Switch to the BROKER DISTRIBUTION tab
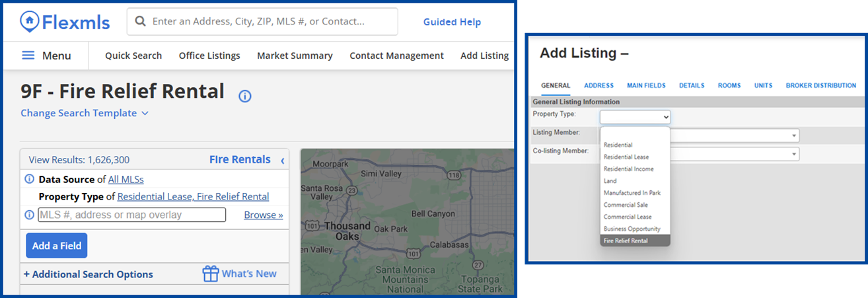868x298 pixels. coord(820,85)
